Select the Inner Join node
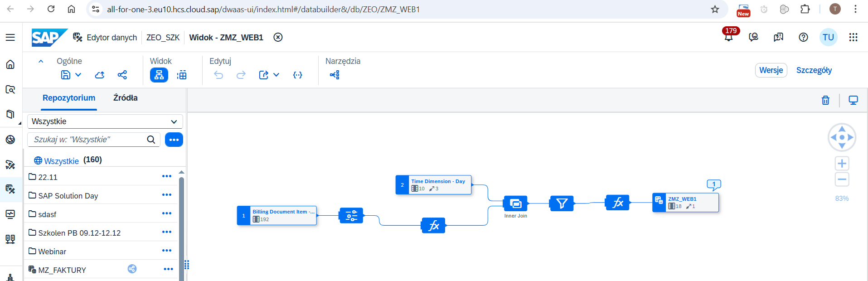868x281 pixels. (515, 203)
